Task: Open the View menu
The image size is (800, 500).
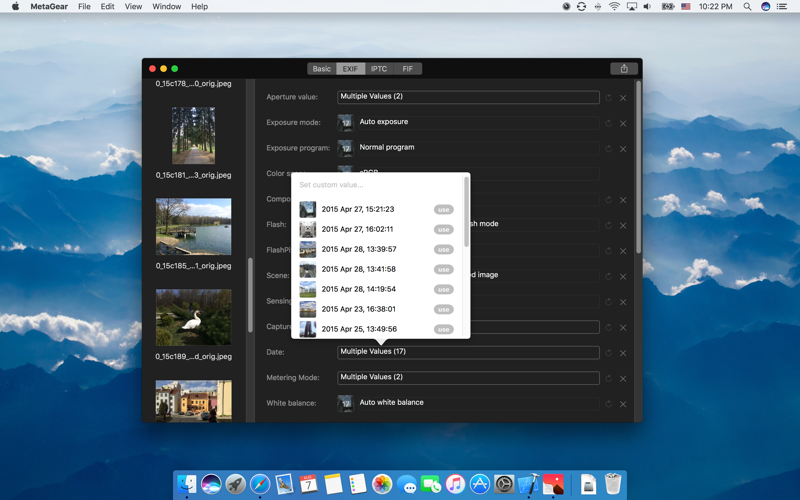Action: 133,7
